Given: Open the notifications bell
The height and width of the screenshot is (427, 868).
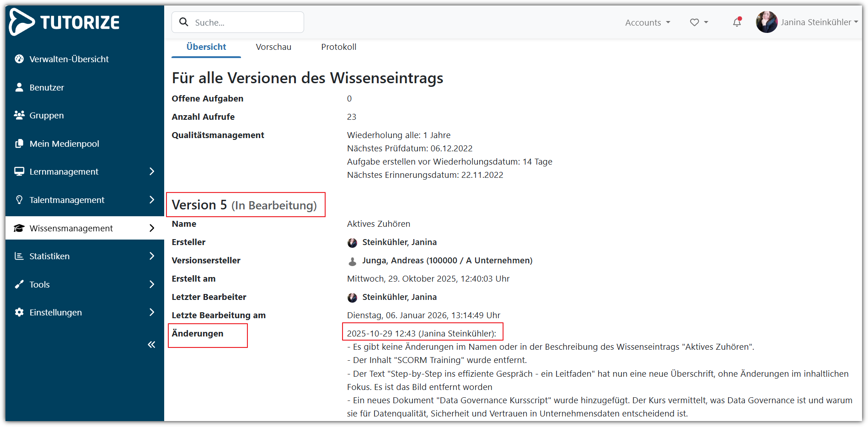Looking at the screenshot, I should pos(737,22).
